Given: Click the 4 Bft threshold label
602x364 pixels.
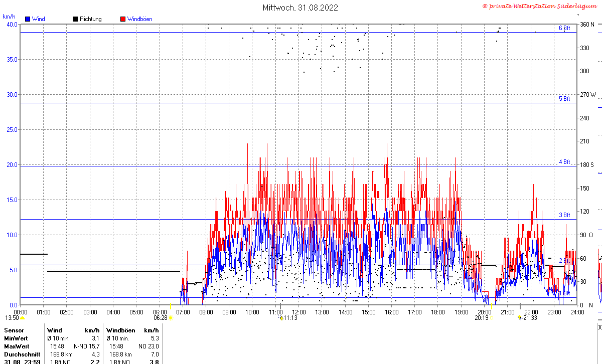Looking at the screenshot, I should point(564,162).
